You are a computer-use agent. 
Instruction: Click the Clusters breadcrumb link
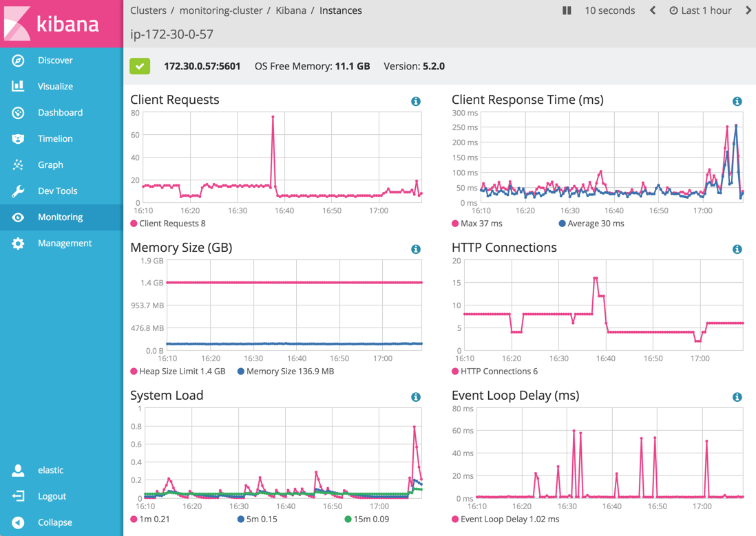pos(147,10)
